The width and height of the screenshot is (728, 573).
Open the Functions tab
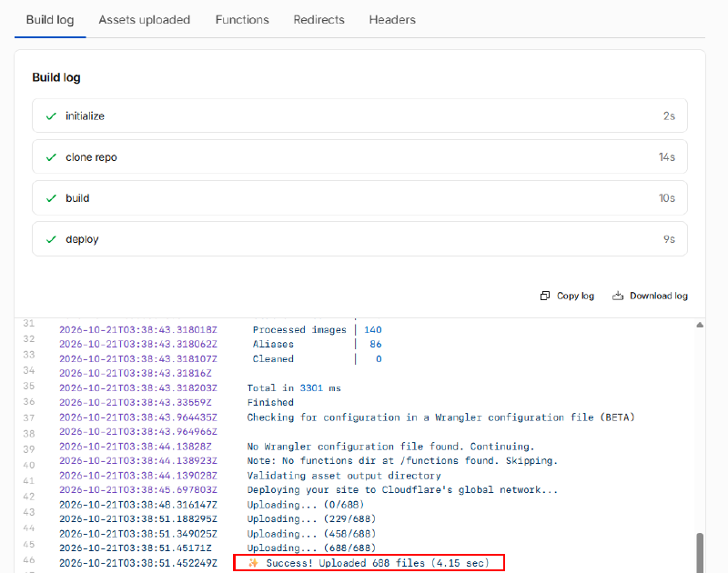(242, 19)
